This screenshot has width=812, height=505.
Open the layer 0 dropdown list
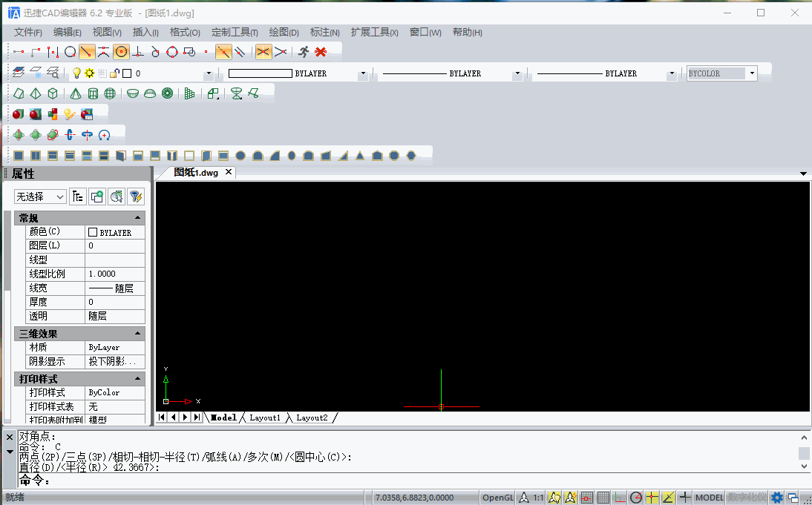pyautogui.click(x=209, y=73)
